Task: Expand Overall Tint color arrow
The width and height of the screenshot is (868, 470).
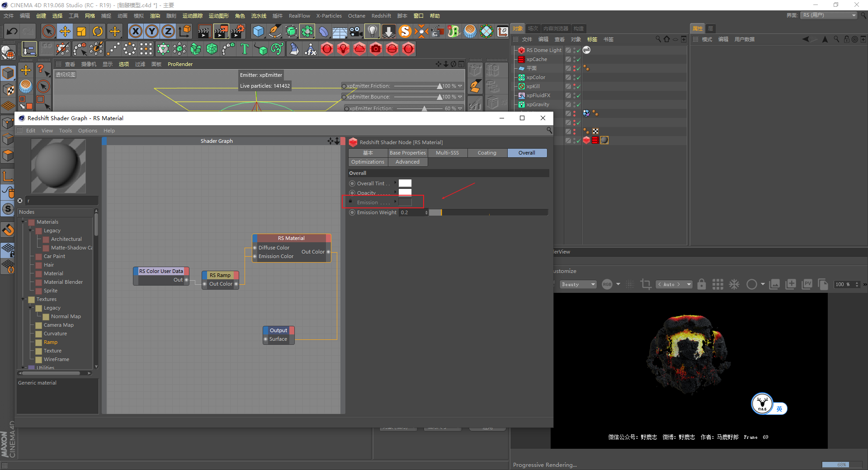Action: [x=395, y=183]
